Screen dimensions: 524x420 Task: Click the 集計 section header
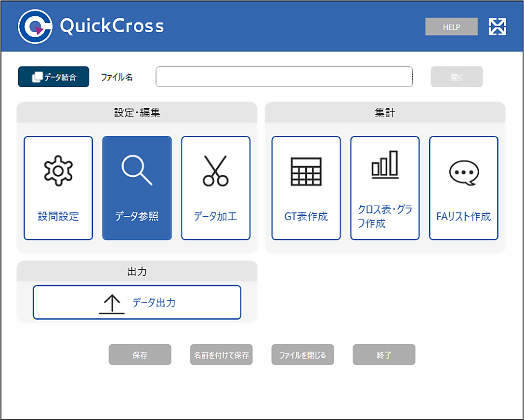point(385,113)
